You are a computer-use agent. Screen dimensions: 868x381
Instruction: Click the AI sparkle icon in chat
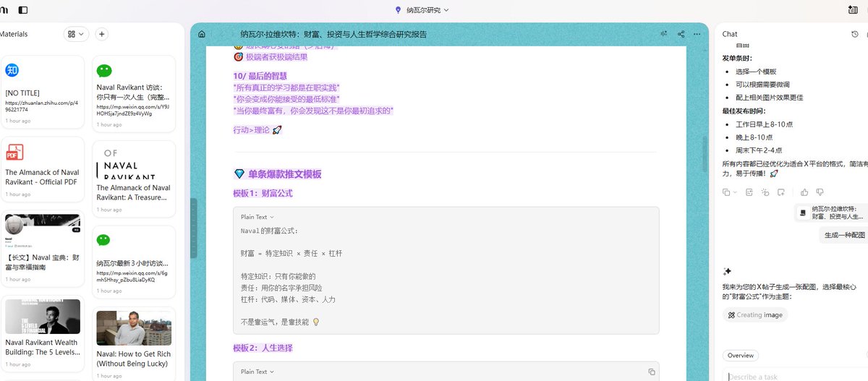click(x=727, y=271)
